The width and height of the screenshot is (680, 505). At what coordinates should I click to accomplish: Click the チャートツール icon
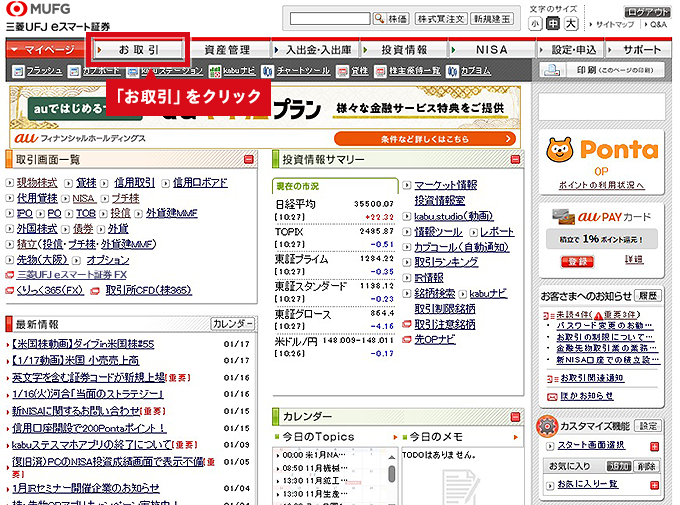tap(268, 71)
